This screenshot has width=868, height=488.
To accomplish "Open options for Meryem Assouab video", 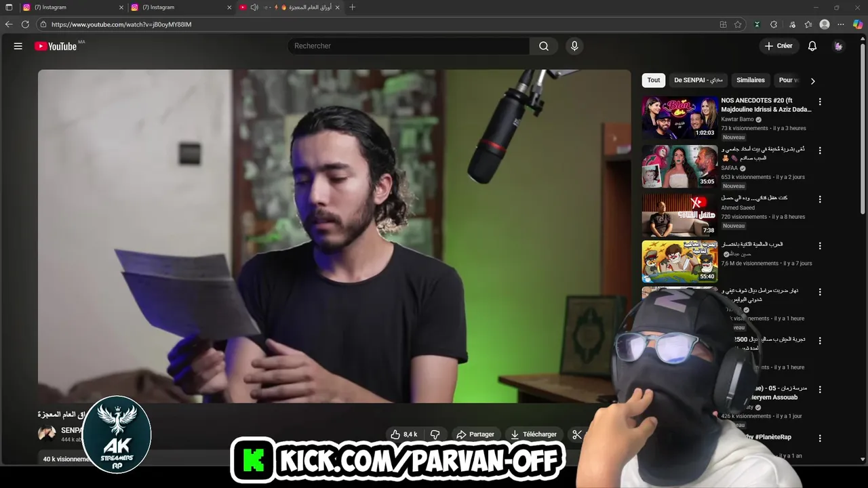I will (x=820, y=389).
